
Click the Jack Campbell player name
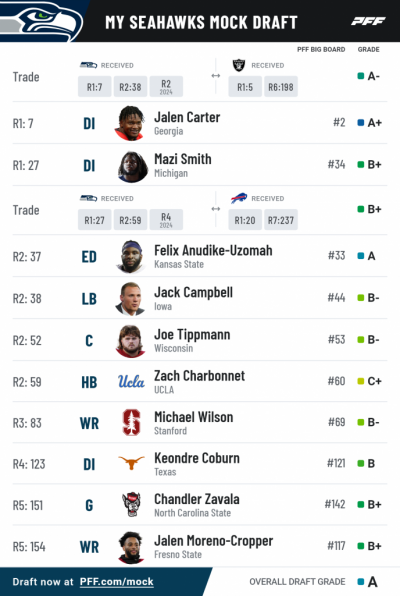193,292
